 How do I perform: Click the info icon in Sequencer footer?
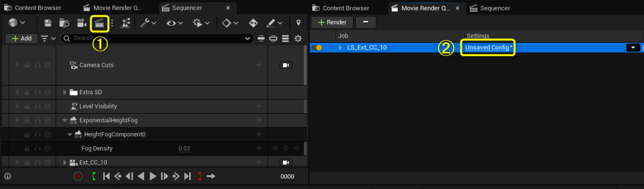click(x=8, y=176)
